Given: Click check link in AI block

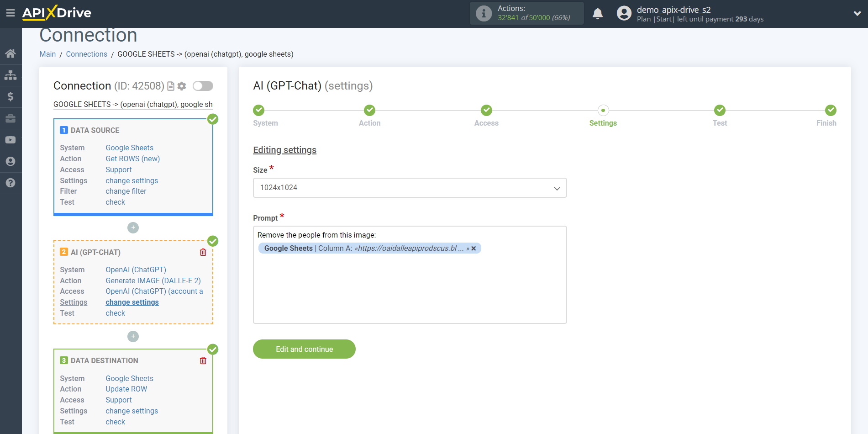Looking at the screenshot, I should 115,313.
